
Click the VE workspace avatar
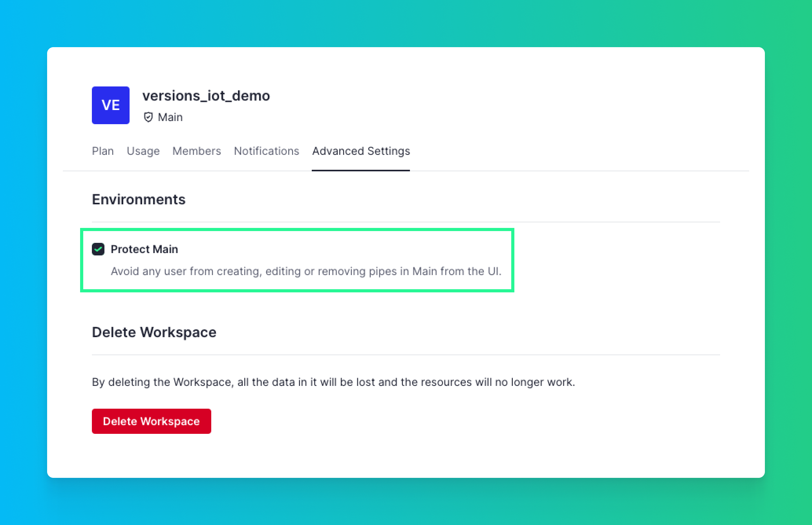tap(110, 105)
